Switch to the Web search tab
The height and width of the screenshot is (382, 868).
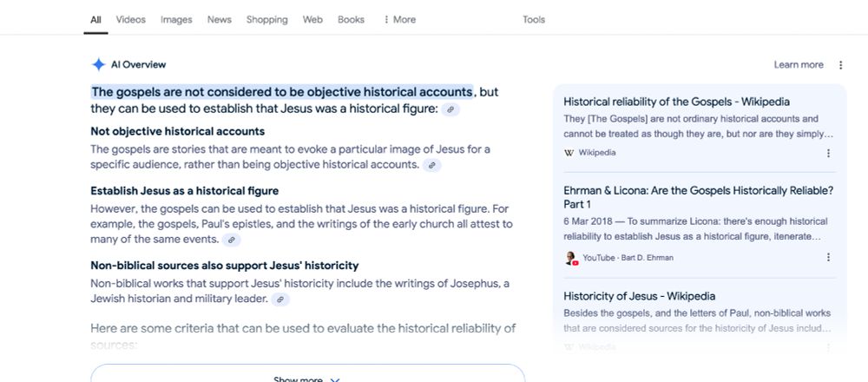(312, 19)
